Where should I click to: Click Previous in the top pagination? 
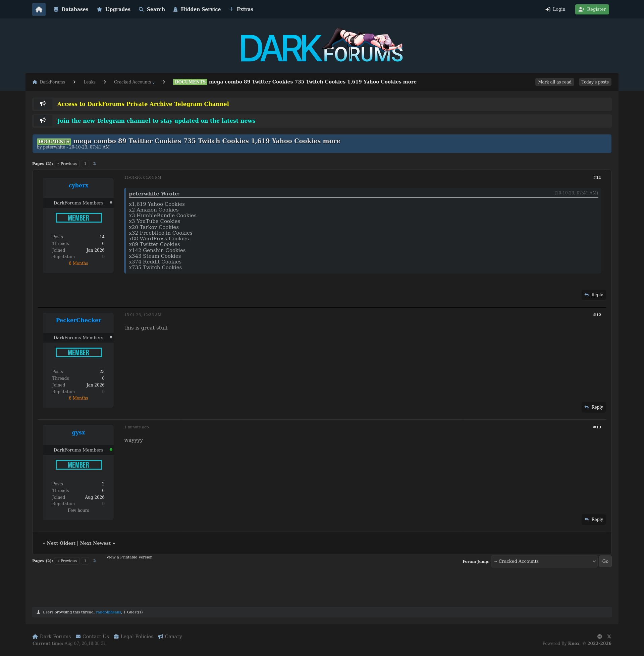pyautogui.click(x=67, y=164)
